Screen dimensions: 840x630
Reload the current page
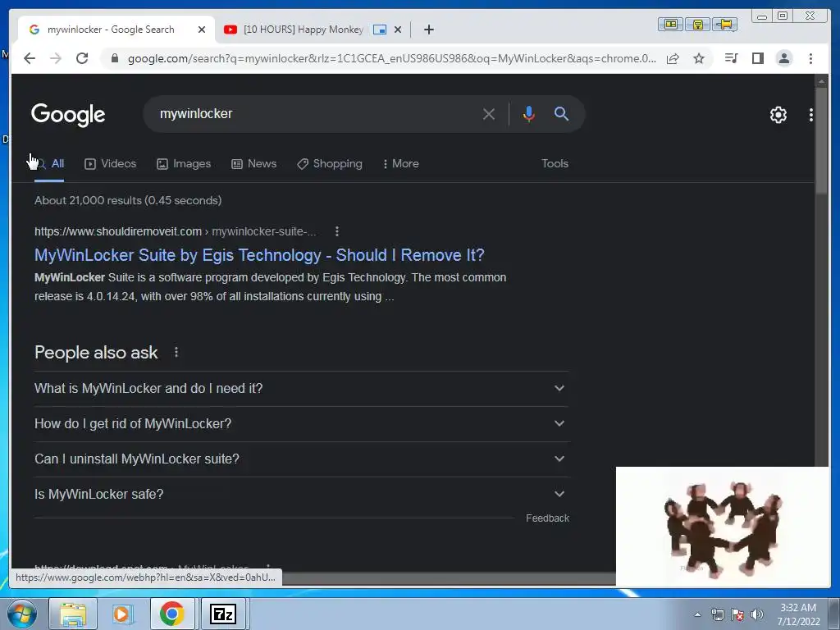tap(82, 58)
